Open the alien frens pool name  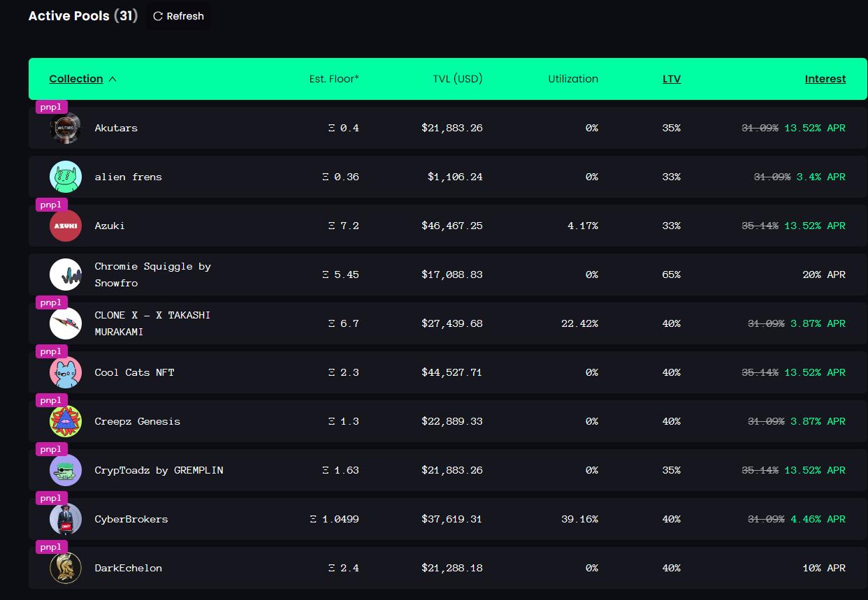[x=129, y=177]
